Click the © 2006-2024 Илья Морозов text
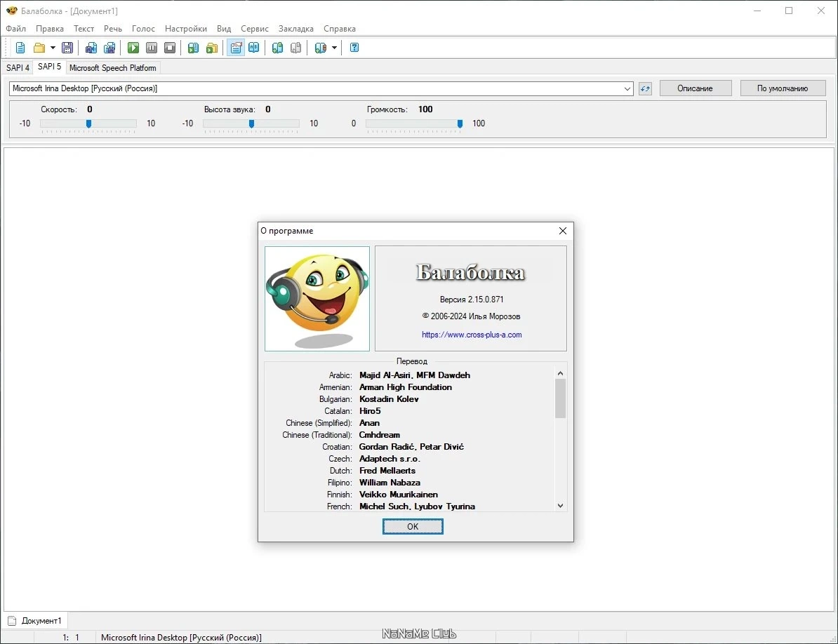Viewport: 838px width, 644px height. tap(471, 316)
